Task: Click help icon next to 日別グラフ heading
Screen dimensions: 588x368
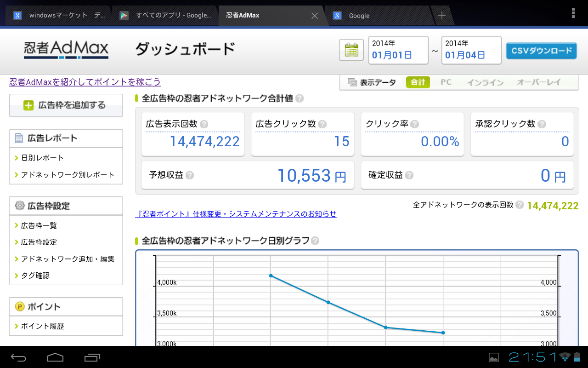Action: [x=315, y=241]
